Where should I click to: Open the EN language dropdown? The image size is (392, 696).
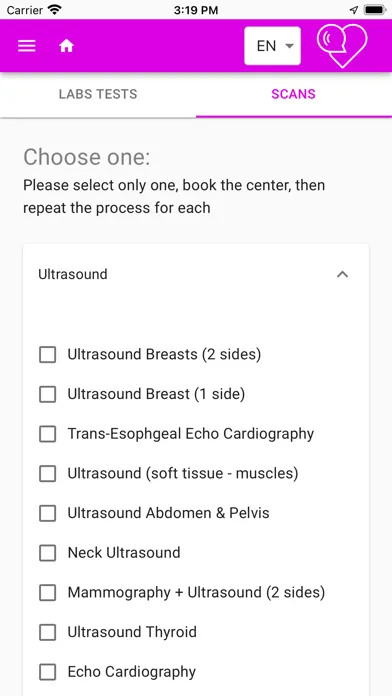[x=272, y=46]
